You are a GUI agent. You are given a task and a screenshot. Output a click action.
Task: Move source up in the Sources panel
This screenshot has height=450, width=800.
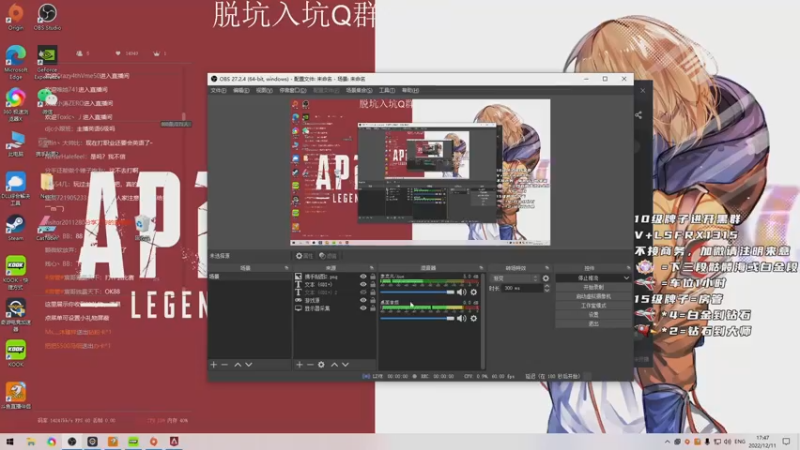pos(334,365)
